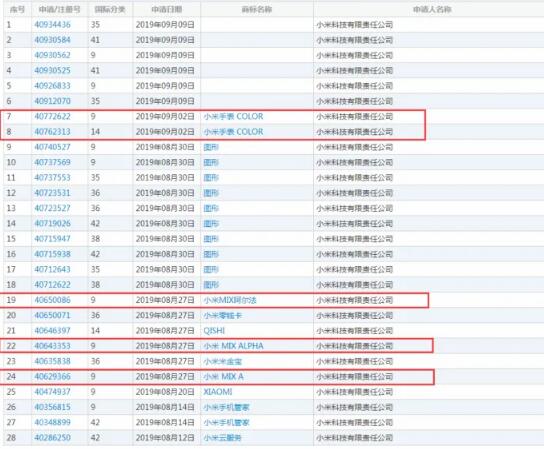Open application number 40737569
Image resolution: width=544 pixels, height=449 pixels.
tap(52, 162)
